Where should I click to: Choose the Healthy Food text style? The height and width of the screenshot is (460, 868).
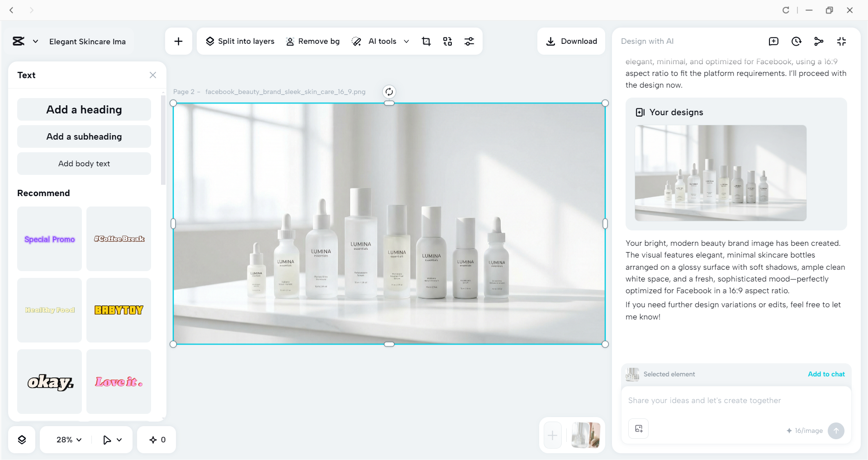[50, 310]
